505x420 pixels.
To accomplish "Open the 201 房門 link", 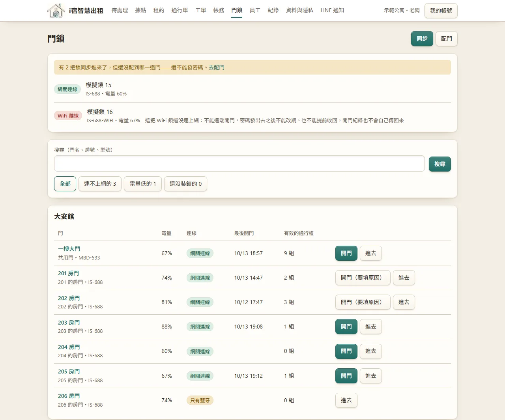I will [x=69, y=273].
